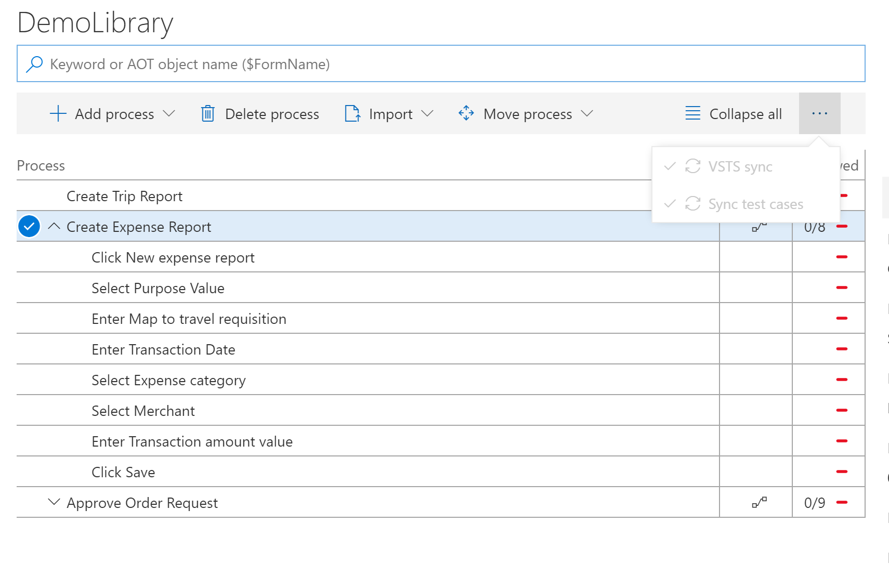Open the Move process dropdown chevron

[587, 113]
